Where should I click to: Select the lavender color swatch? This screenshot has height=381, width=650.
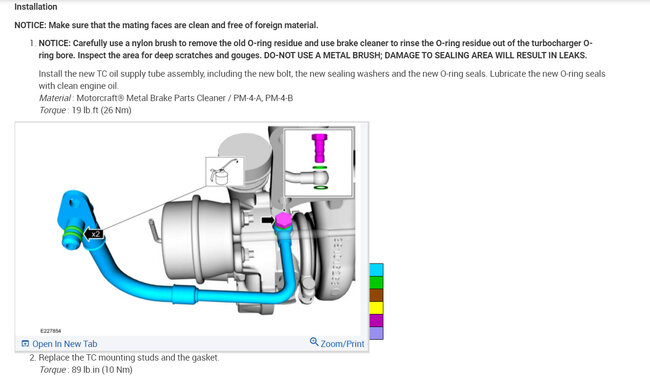click(x=376, y=333)
